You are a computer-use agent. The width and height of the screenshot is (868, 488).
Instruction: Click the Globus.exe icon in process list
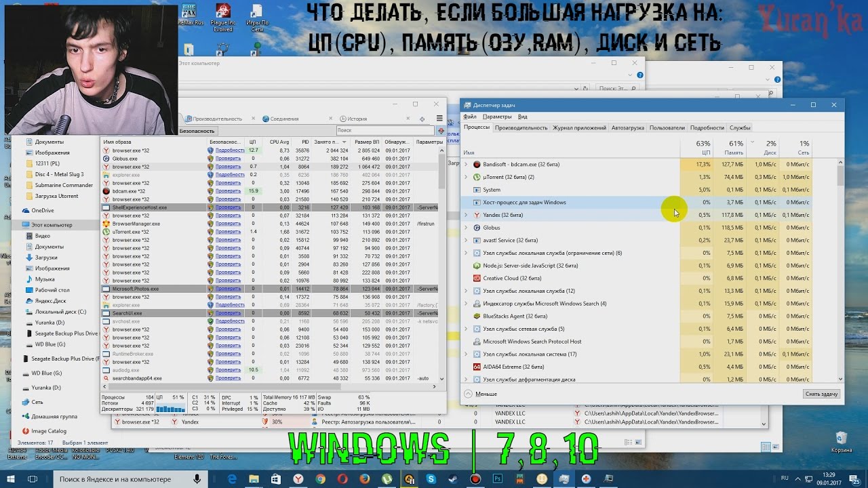[x=106, y=159]
